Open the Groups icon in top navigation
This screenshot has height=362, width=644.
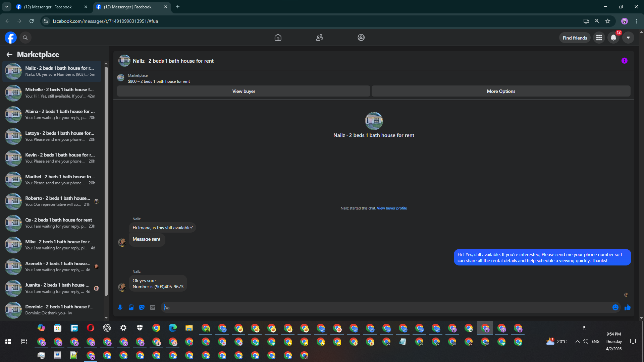pos(361,38)
